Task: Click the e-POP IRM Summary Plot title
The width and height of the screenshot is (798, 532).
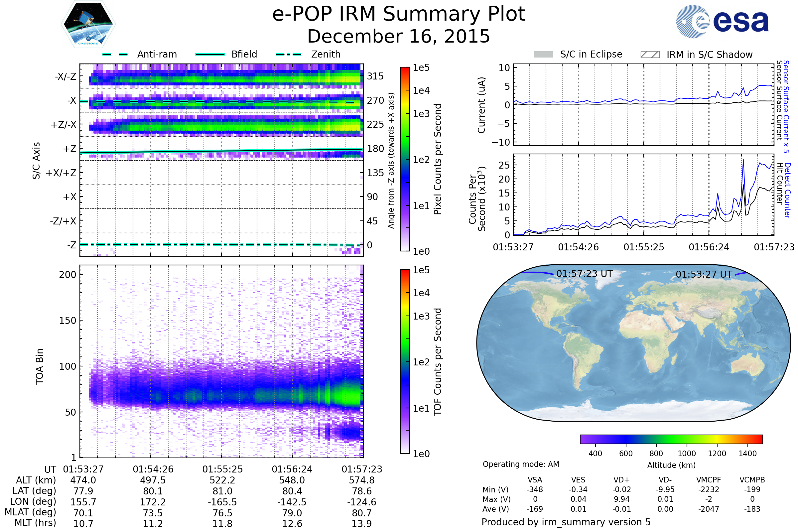Action: tap(399, 14)
